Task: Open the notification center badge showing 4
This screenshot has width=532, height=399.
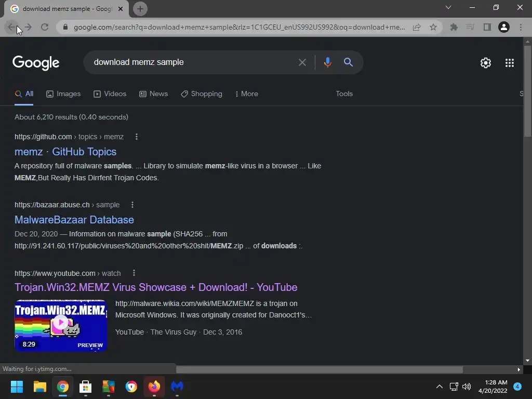Action: tap(517, 387)
